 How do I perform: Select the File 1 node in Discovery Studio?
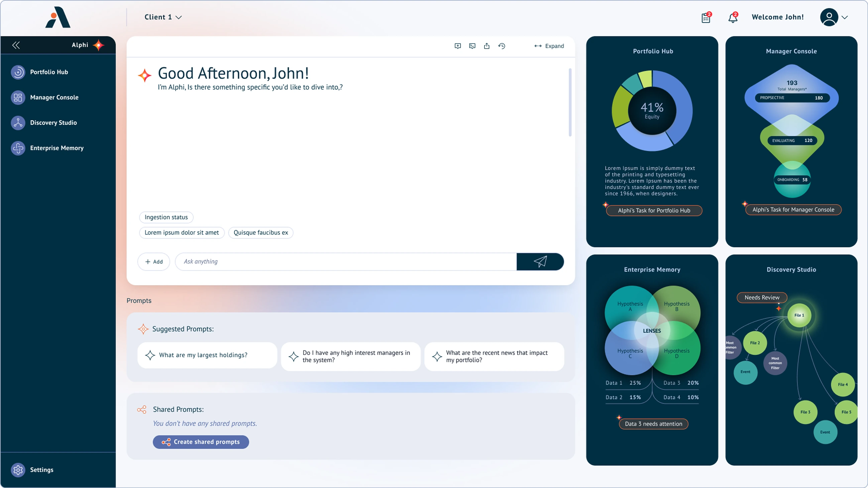point(799,315)
